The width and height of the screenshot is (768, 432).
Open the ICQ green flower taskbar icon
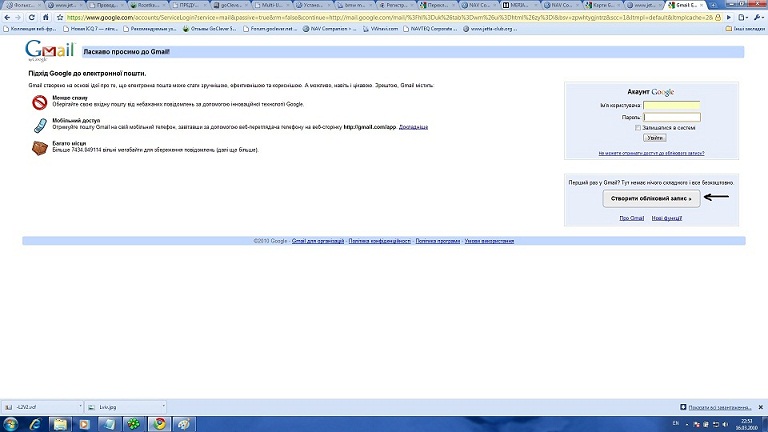(x=133, y=424)
